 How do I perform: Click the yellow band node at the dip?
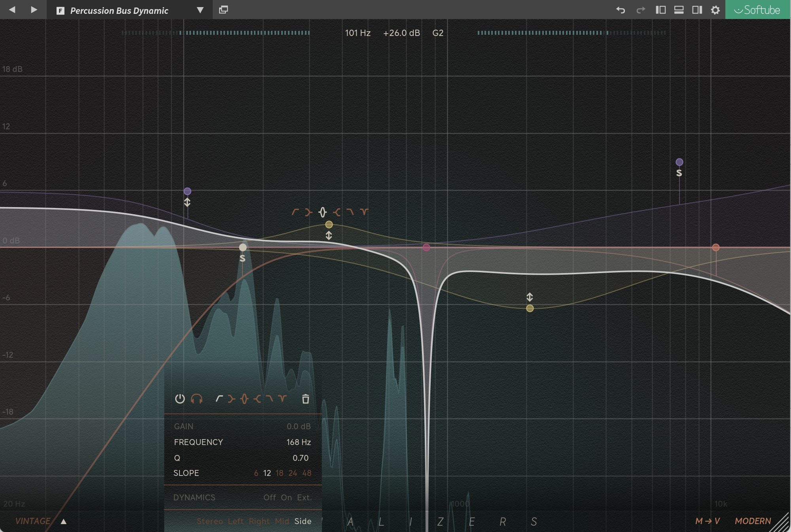click(530, 308)
